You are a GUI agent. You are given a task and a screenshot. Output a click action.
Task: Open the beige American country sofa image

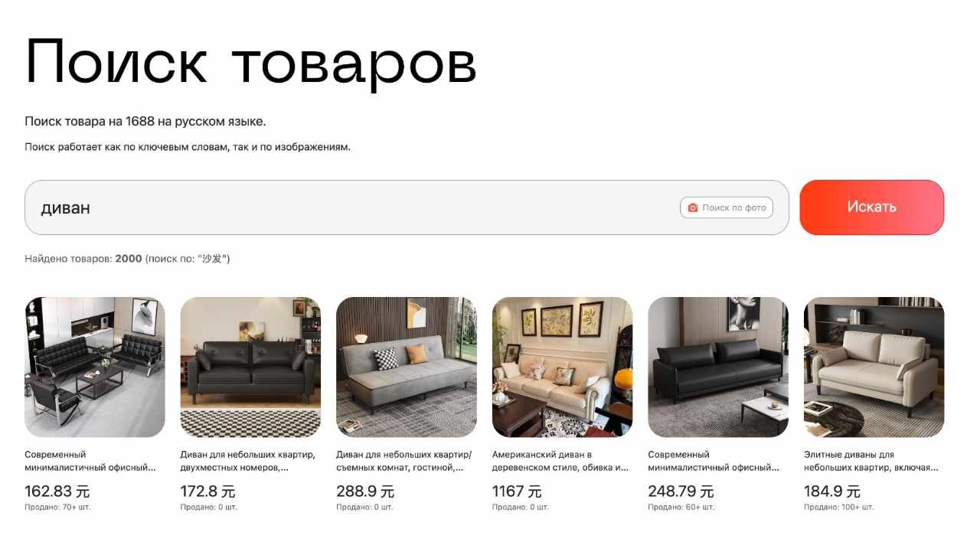point(562,367)
